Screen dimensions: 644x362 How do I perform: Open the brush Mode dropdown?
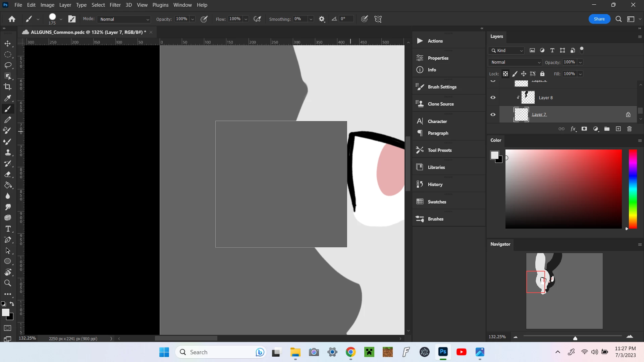(124, 19)
